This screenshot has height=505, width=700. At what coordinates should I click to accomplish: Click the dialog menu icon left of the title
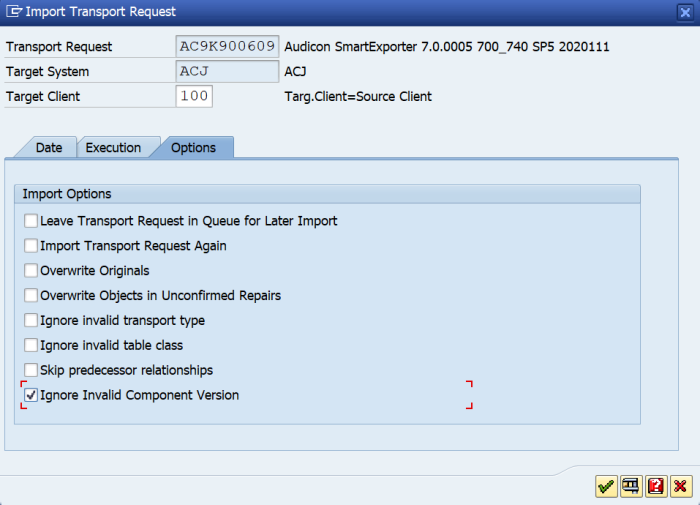14,11
